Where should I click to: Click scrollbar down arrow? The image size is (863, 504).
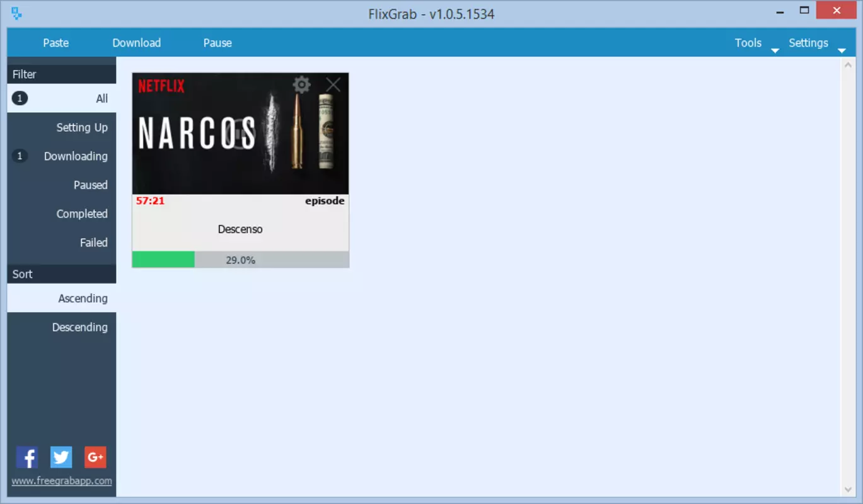pos(848,490)
